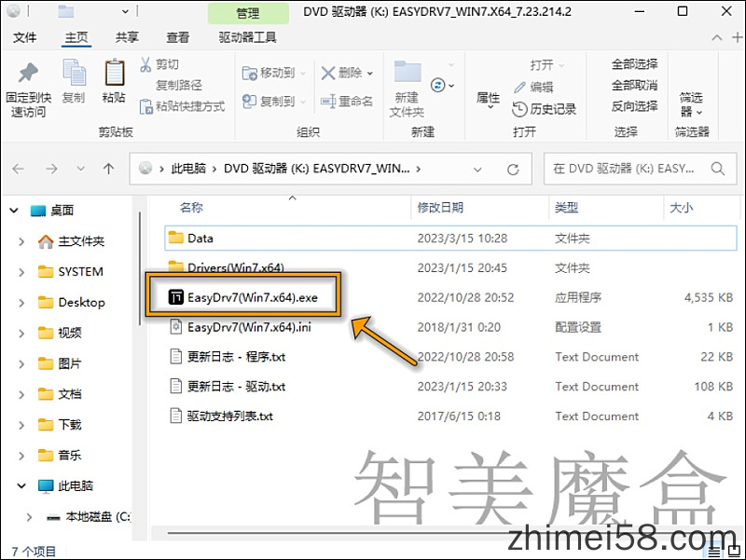Click the Paste clipboard icon

click(114, 81)
